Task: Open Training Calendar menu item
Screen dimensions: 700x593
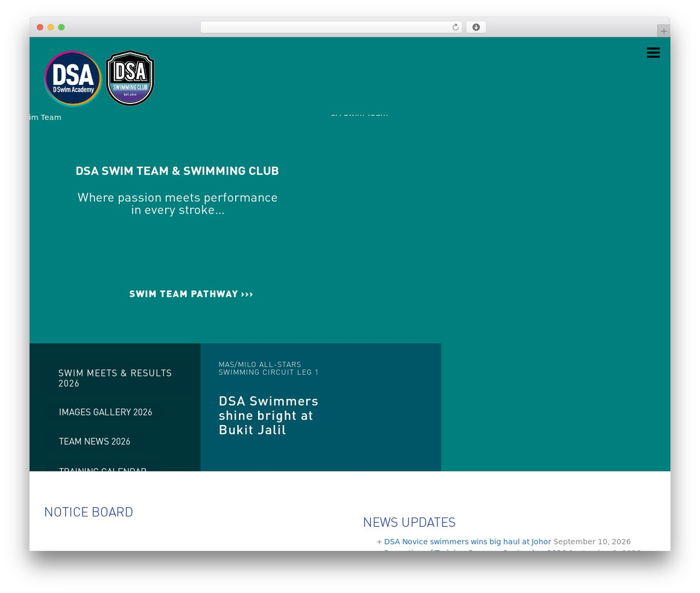Action: click(103, 469)
